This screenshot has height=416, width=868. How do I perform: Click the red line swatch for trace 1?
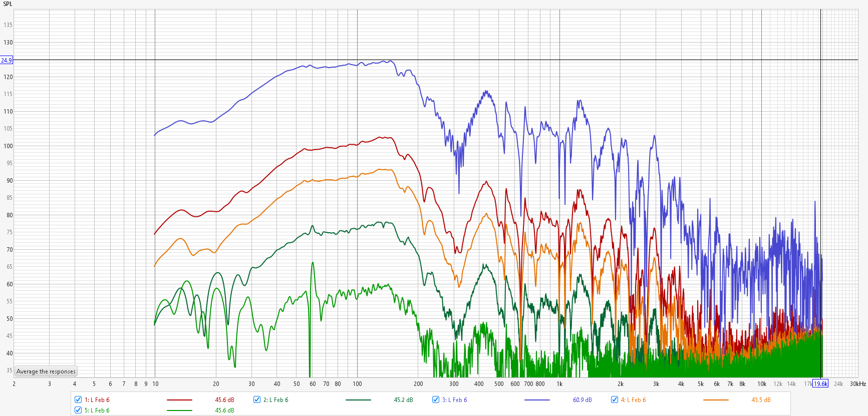click(179, 400)
